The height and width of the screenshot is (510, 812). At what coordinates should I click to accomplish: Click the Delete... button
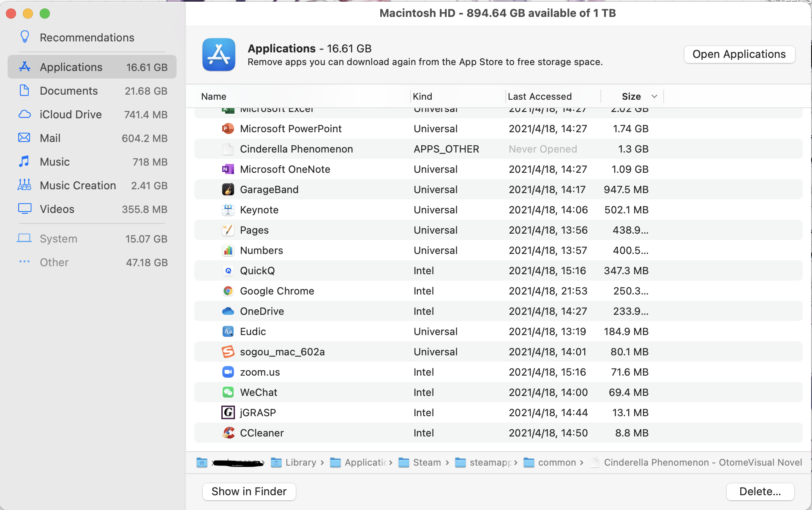pos(760,491)
